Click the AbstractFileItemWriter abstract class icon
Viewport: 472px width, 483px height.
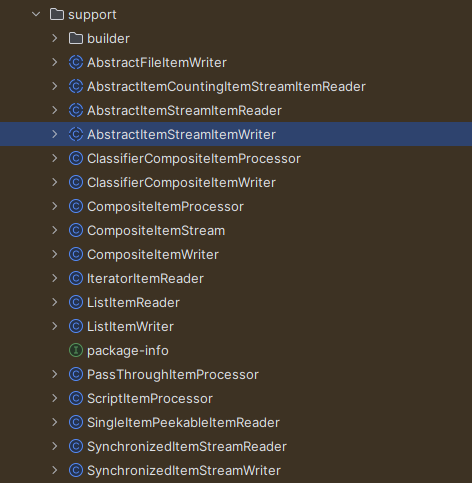pos(76,62)
